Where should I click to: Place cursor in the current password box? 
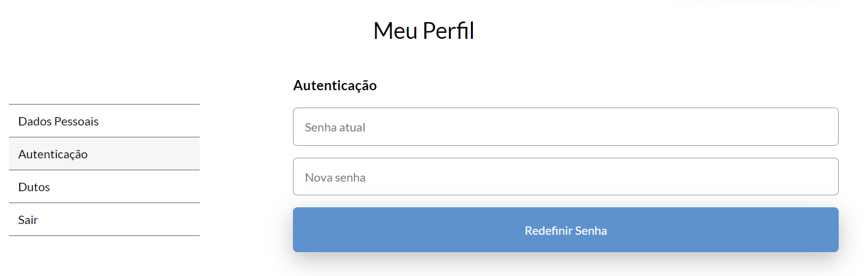[565, 127]
